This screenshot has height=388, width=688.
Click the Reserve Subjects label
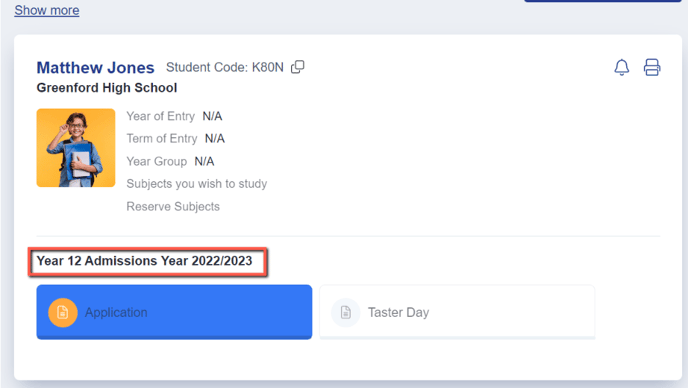(x=173, y=206)
